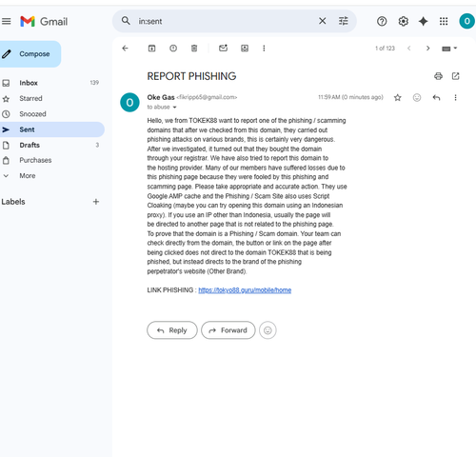The width and height of the screenshot is (476, 457).
Task: Print the REPORT PHISHING email
Action: (x=438, y=76)
